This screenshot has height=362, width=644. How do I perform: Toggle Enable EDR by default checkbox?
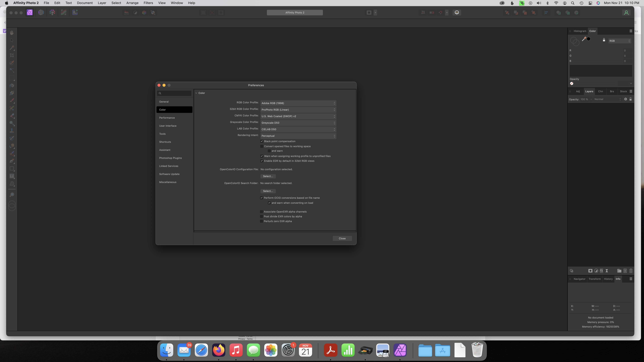[262, 161]
